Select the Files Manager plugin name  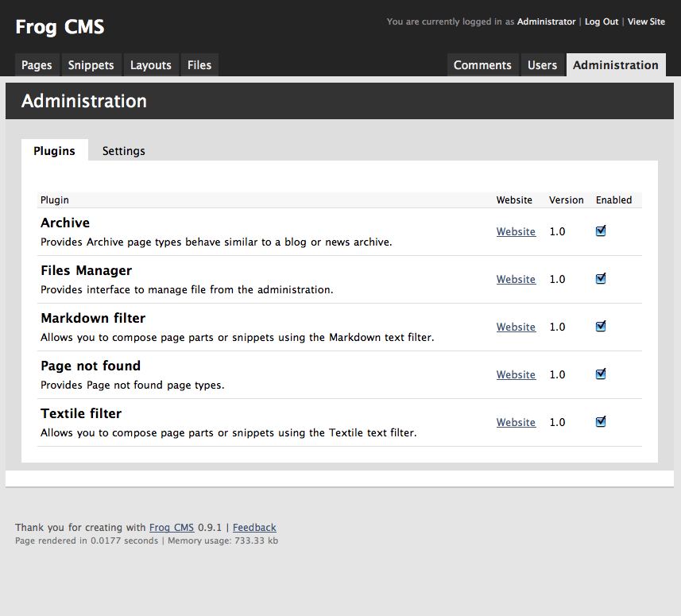coord(86,270)
